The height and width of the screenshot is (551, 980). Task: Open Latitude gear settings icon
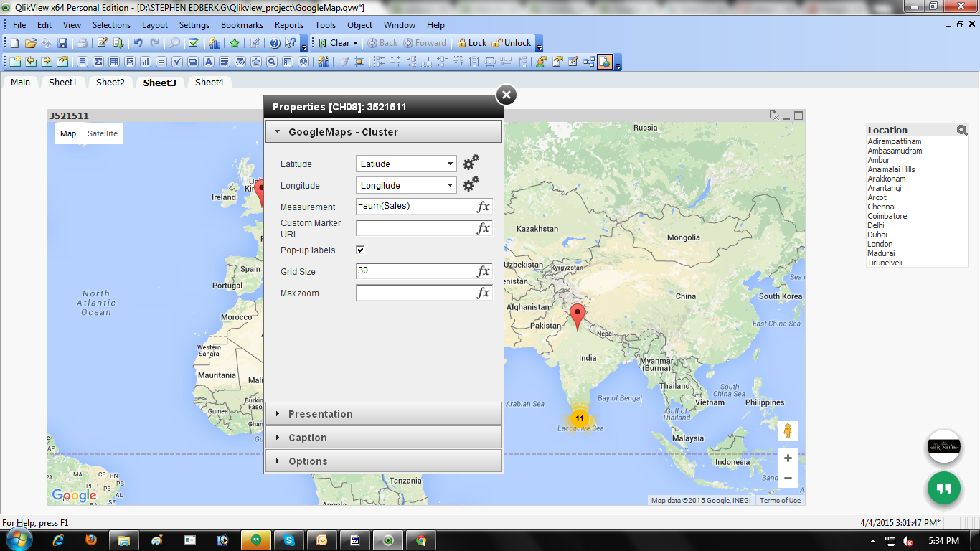[471, 163]
